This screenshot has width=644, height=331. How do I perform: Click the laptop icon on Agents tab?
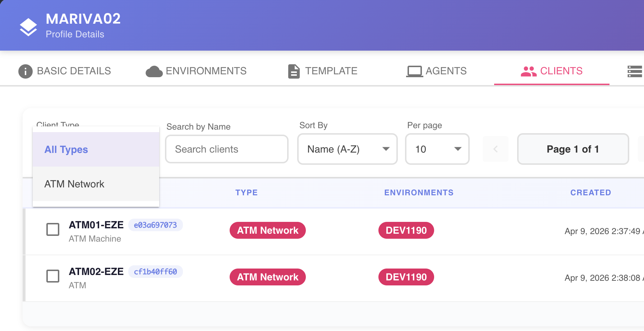pos(414,71)
